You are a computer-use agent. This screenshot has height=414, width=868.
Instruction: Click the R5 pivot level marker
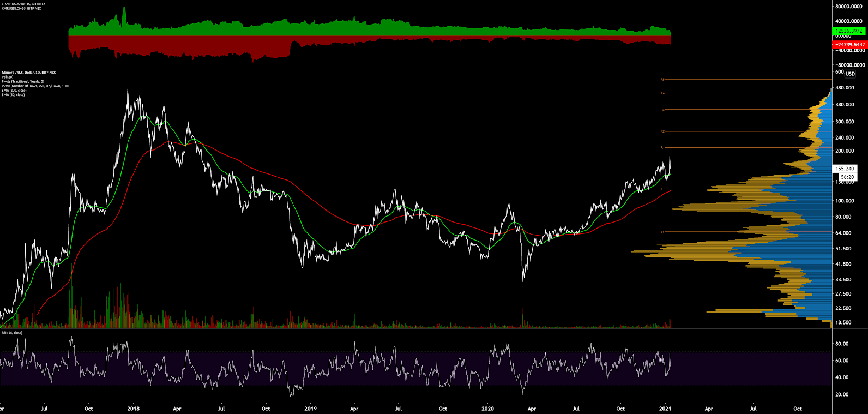coord(662,80)
